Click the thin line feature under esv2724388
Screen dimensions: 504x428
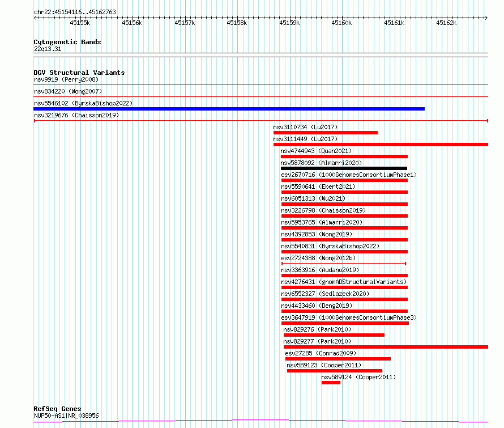344,264
